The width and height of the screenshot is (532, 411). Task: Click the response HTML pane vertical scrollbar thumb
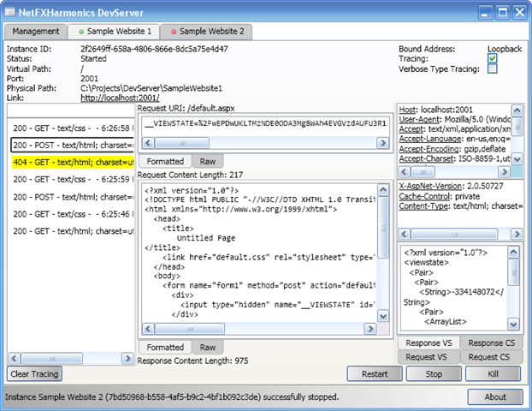pos(383,228)
